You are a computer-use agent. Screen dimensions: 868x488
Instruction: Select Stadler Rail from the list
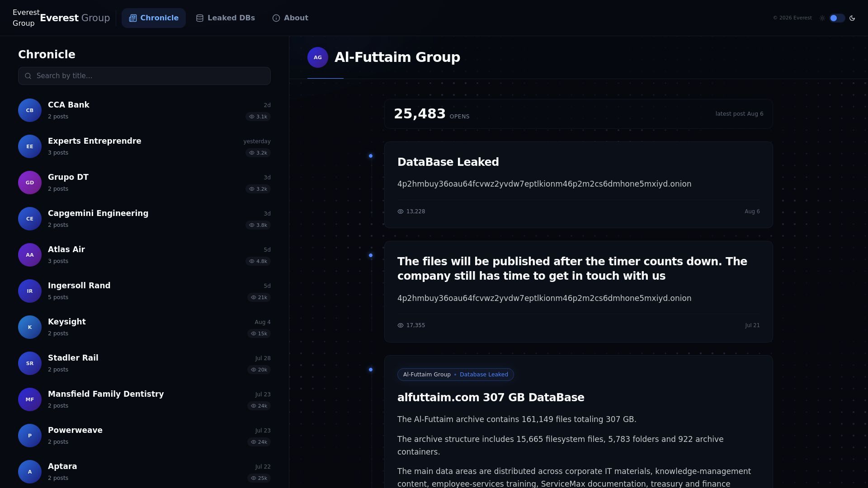click(x=144, y=363)
